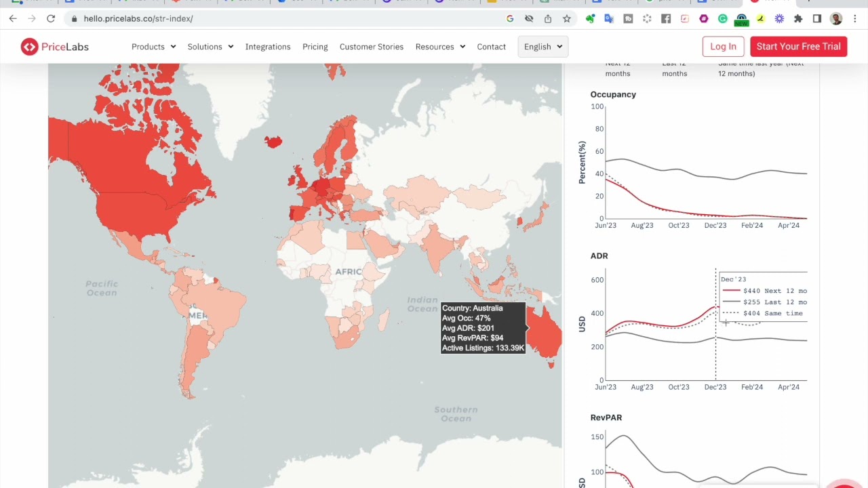Click the address bar URL
The image size is (868, 488).
138,18
